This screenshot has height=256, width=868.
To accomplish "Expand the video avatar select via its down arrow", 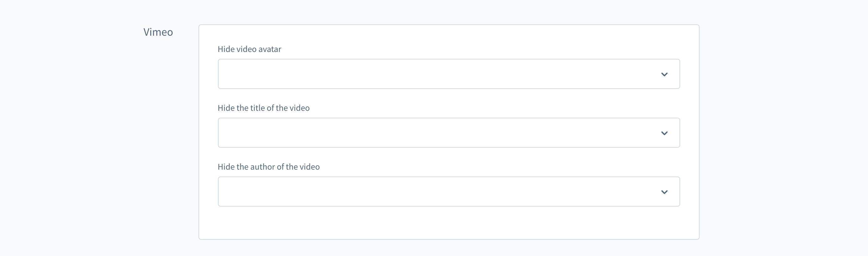I will pos(664,74).
